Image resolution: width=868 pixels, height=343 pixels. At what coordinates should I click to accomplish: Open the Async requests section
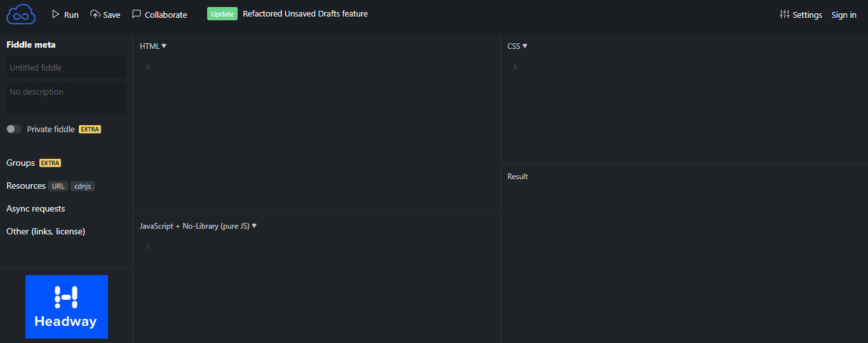[x=36, y=208]
